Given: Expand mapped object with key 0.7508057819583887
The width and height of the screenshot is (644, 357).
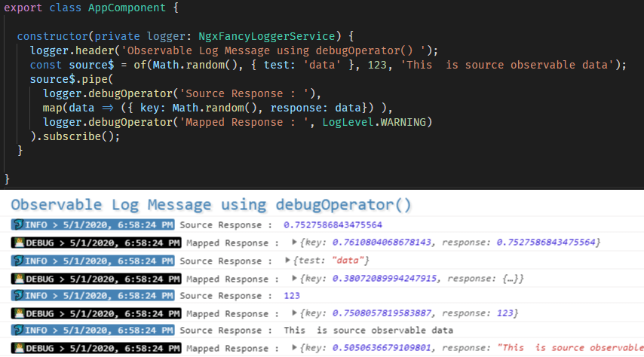Looking at the screenshot, I should pos(294,313).
